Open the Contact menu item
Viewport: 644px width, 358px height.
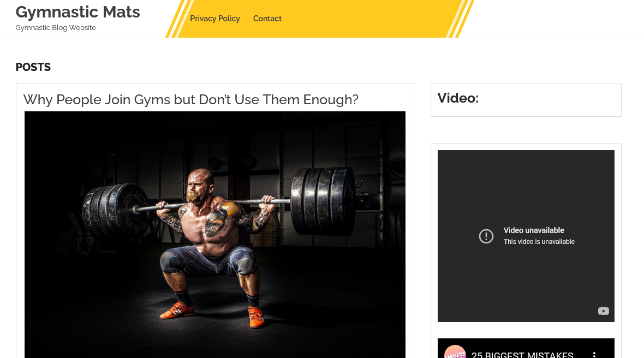tap(267, 19)
